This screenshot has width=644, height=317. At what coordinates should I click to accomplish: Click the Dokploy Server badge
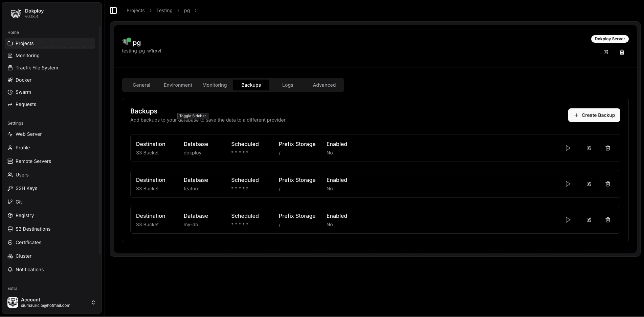(x=610, y=39)
